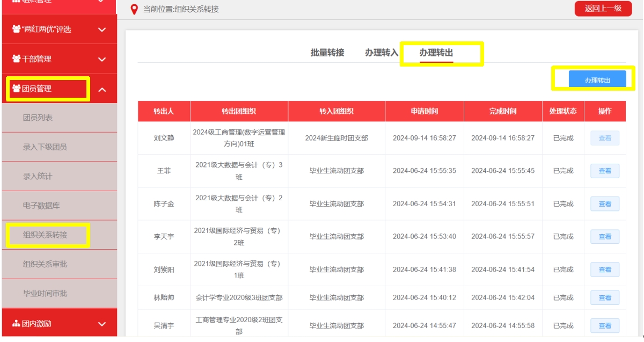The image size is (644, 342).
Task: Click the 返回上一级 button
Action: click(603, 9)
